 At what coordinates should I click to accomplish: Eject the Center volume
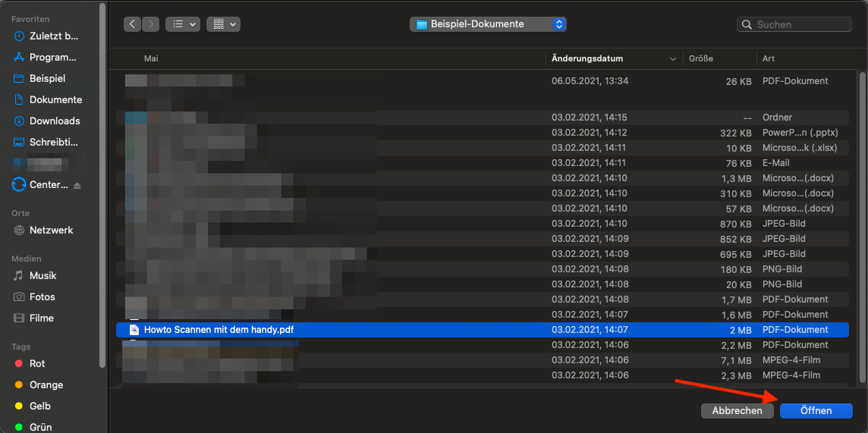tap(77, 185)
